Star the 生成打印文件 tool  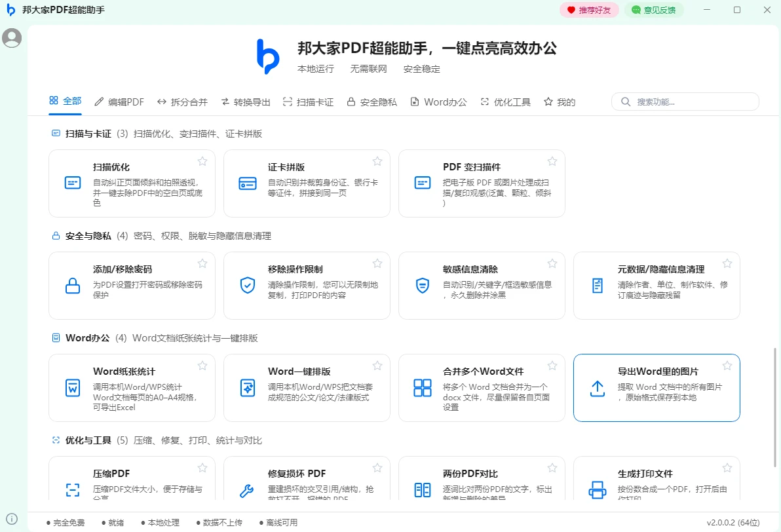coord(727,468)
